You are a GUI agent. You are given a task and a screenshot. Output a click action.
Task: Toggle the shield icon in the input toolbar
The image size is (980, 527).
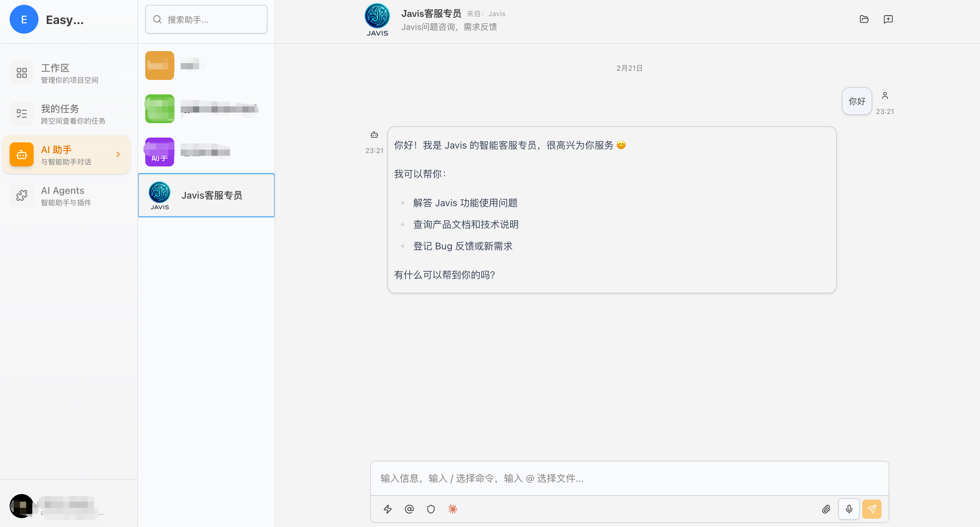tap(431, 509)
